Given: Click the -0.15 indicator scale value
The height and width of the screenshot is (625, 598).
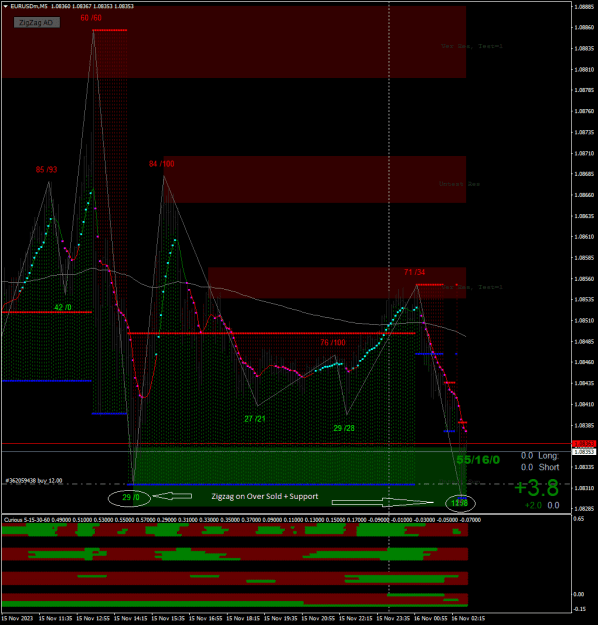Looking at the screenshot, I should (580, 609).
